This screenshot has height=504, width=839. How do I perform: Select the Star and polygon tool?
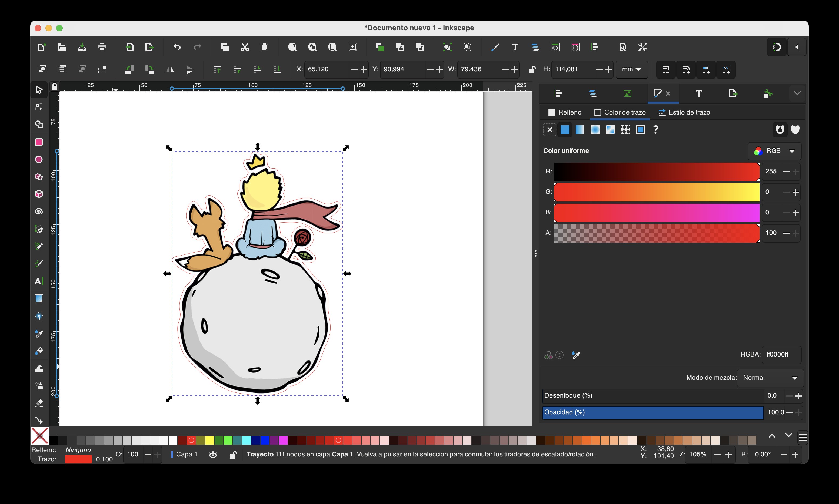39,177
